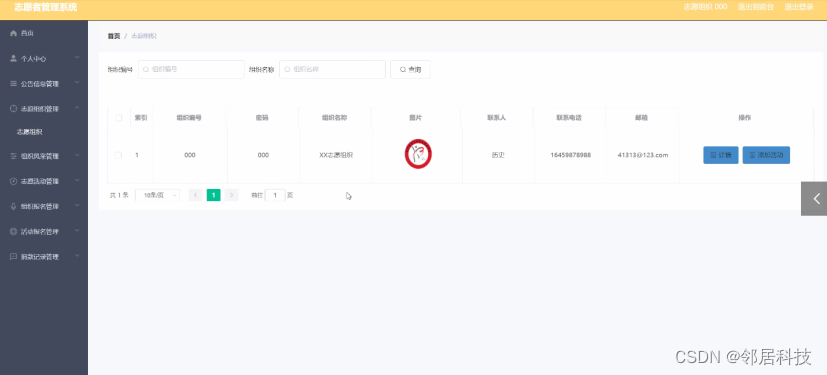This screenshot has height=375, width=827.
Task: Expand the 组织风采管理 submenu chevron
Action: point(77,155)
